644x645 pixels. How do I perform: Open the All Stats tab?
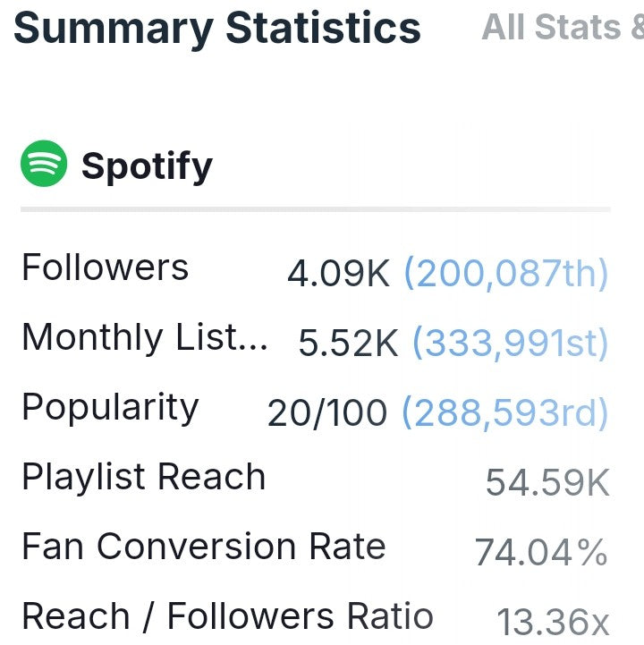pos(563,27)
